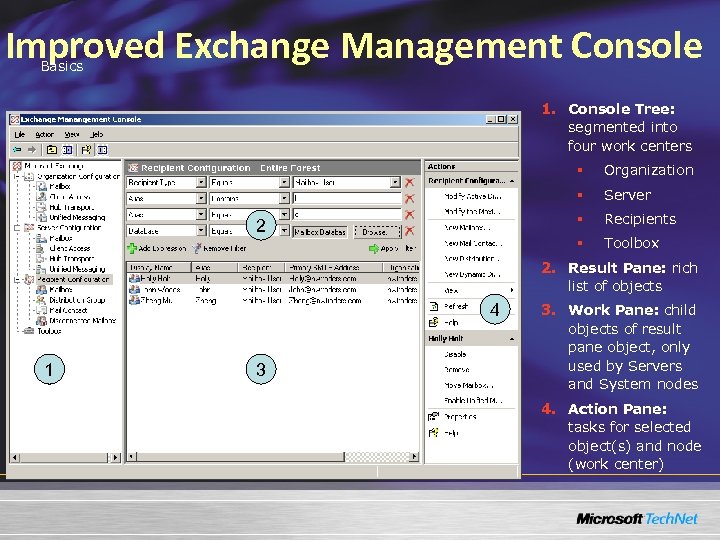This screenshot has height=540, width=720.
Task: Delete the Recipient Type filter with red X
Action: click(x=410, y=182)
